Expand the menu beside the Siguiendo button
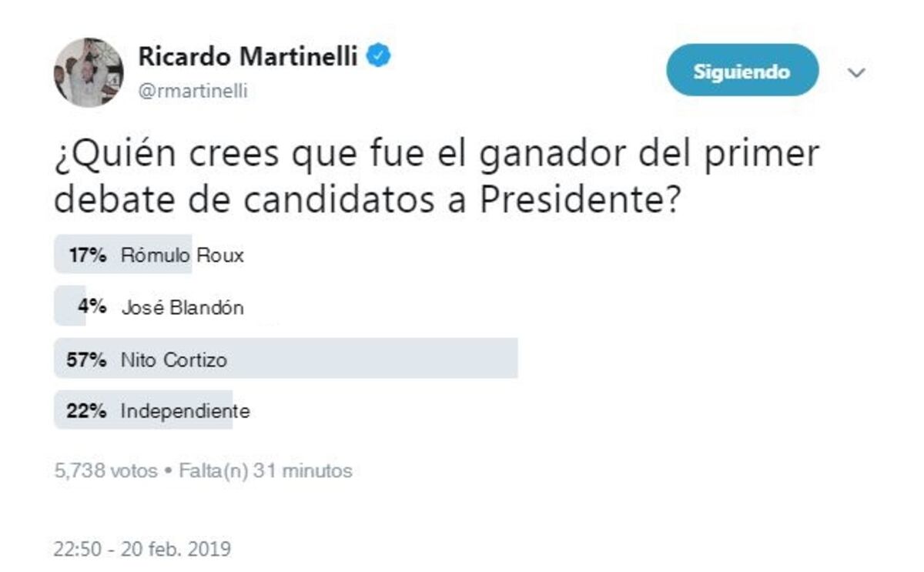Viewport: 924px width, 572px height. coord(855,71)
